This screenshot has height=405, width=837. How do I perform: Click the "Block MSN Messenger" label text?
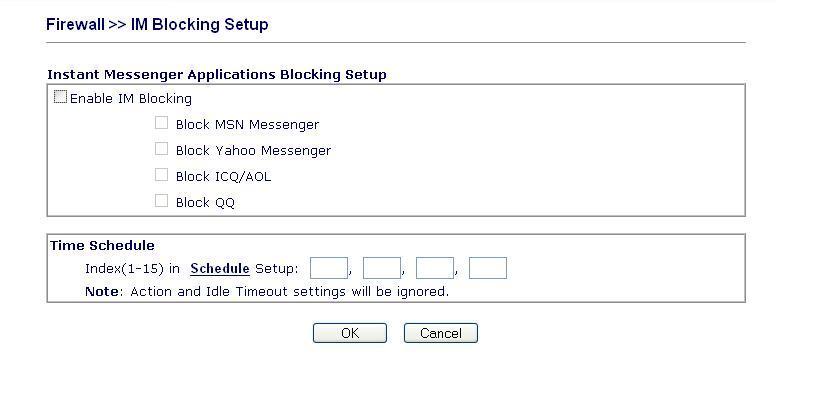pyautogui.click(x=247, y=125)
